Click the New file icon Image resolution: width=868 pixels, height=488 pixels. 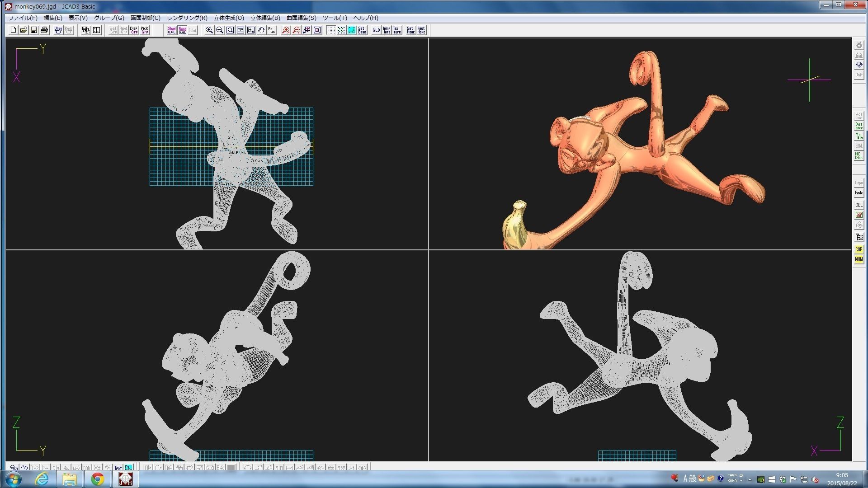tap(13, 30)
